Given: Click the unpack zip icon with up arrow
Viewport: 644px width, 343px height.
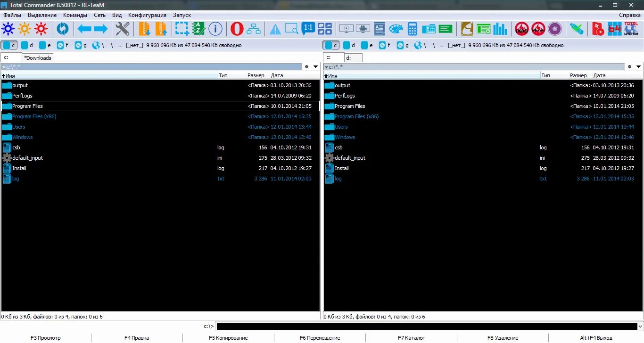Looking at the screenshot, I should click(x=161, y=29).
